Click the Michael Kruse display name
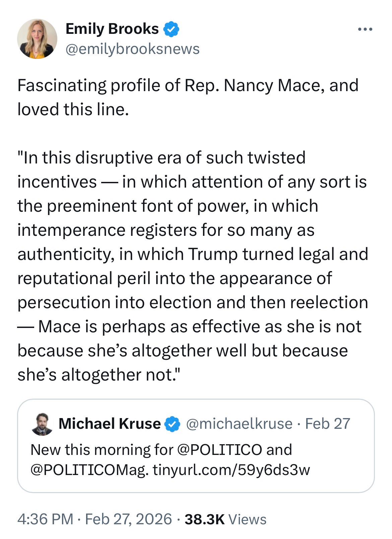This screenshot has width=392, height=539. [110, 424]
